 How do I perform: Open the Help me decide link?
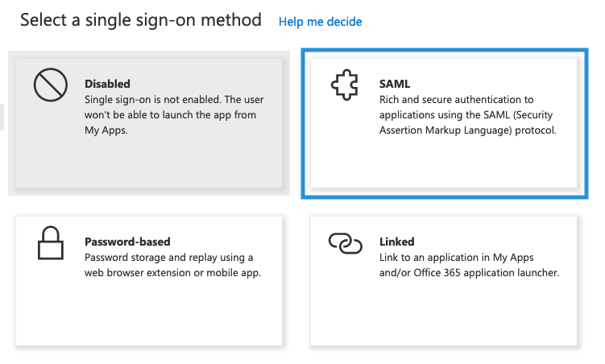320,22
